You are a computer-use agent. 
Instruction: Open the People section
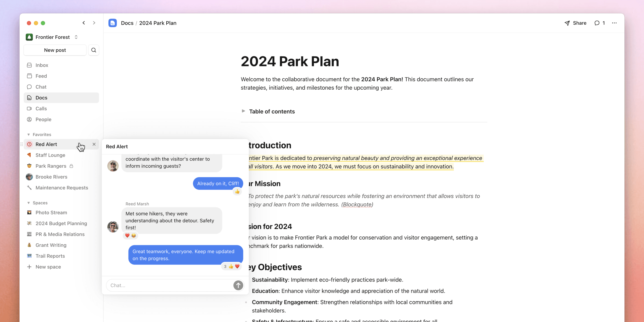[43, 119]
